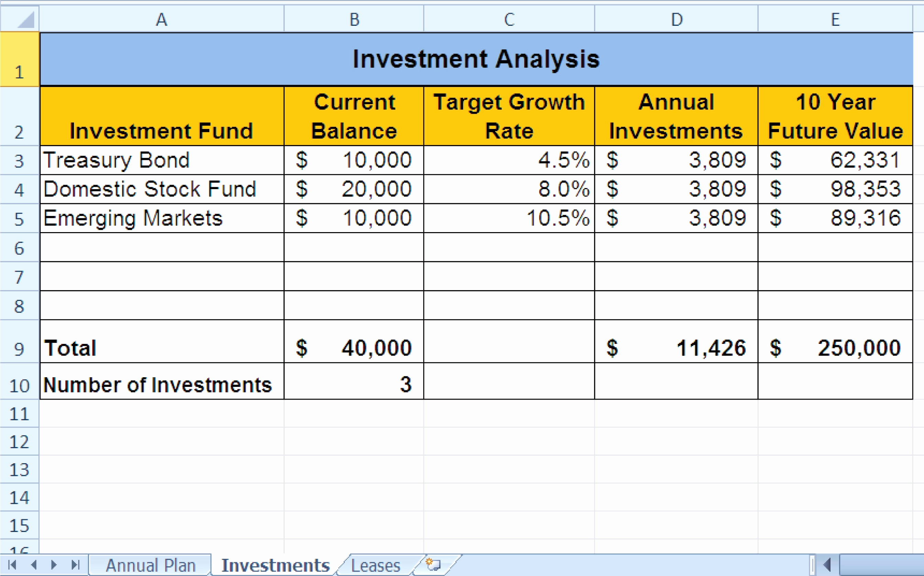Click the row 9 header to select it
The image size is (924, 576).
tap(19, 346)
